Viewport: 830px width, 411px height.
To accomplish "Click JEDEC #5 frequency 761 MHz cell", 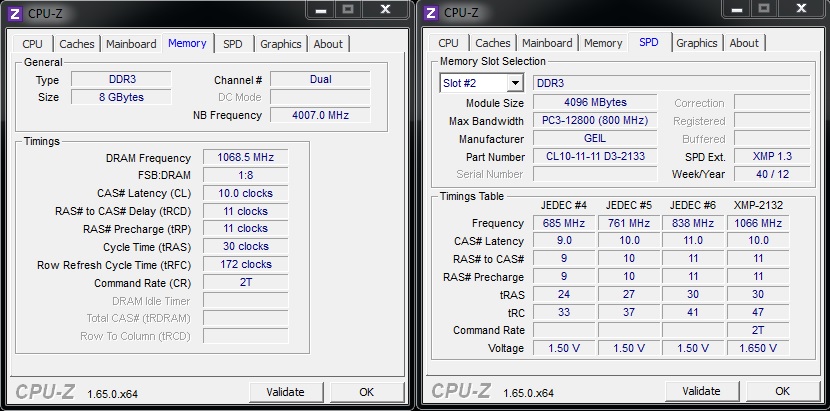I will (x=629, y=223).
